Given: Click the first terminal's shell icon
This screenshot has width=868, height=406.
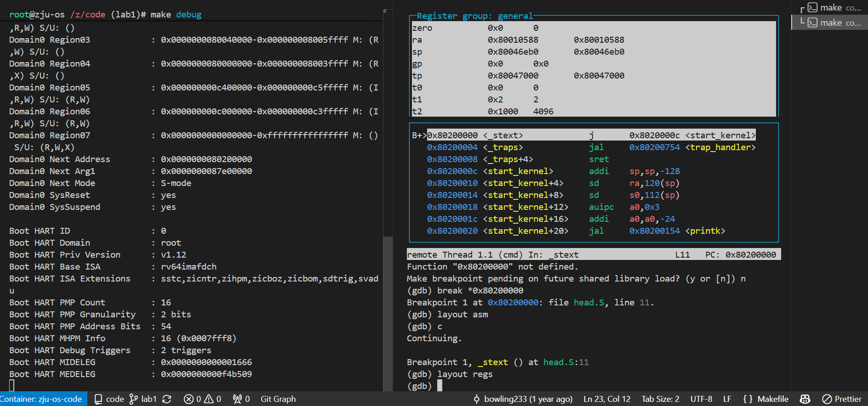Looking at the screenshot, I should [813, 8].
